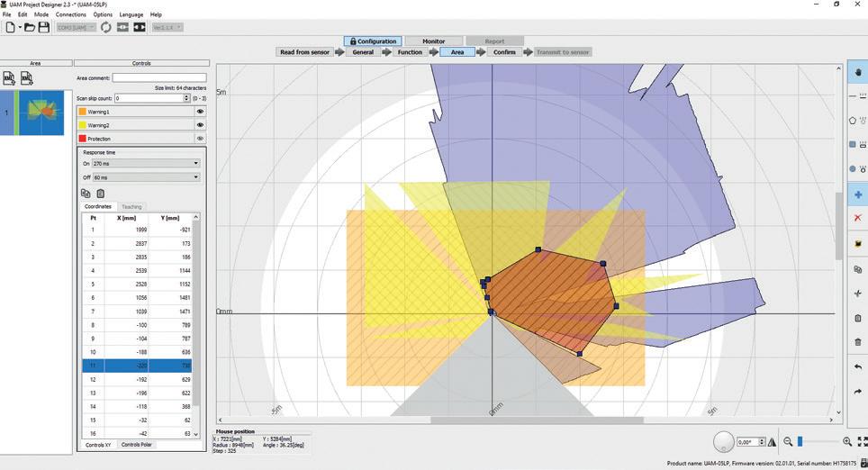Toggle visibility of Protection zone

[x=201, y=139]
